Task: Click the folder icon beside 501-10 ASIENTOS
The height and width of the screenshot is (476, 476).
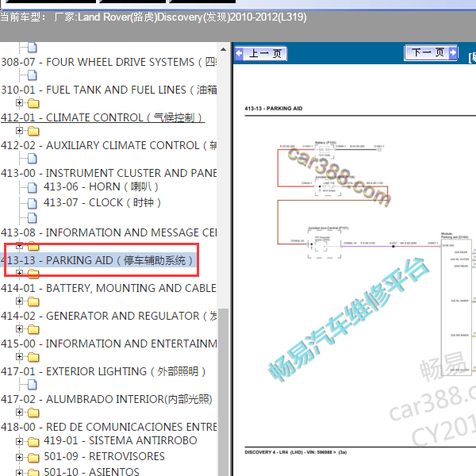Action: pyautogui.click(x=33, y=473)
